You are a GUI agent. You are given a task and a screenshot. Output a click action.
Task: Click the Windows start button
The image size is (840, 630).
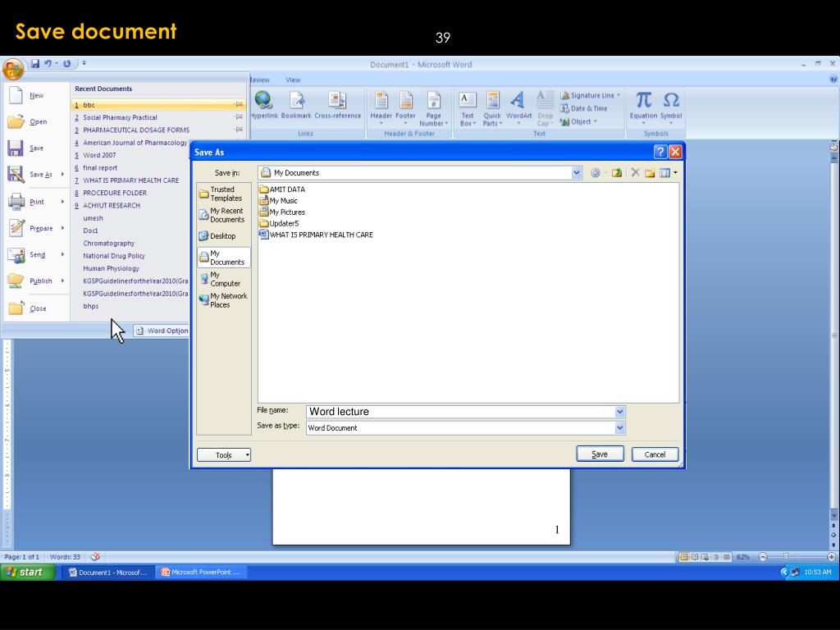pyautogui.click(x=28, y=572)
